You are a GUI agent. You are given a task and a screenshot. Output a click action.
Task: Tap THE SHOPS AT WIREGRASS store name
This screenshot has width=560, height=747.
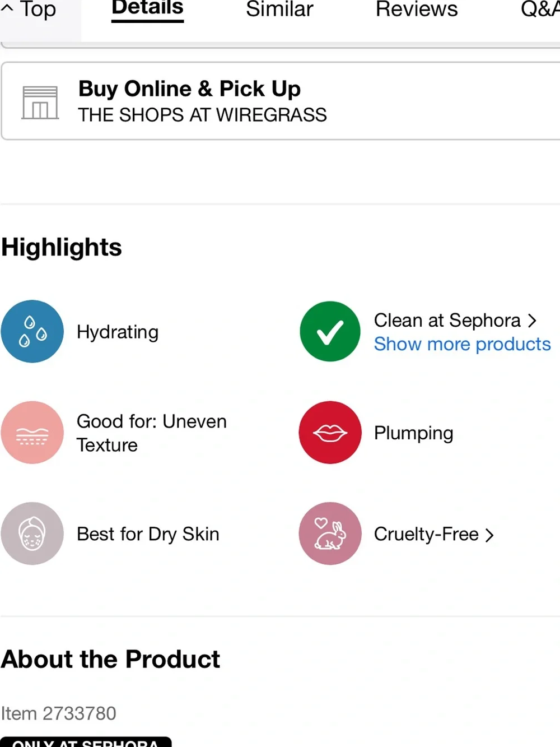pyautogui.click(x=202, y=115)
